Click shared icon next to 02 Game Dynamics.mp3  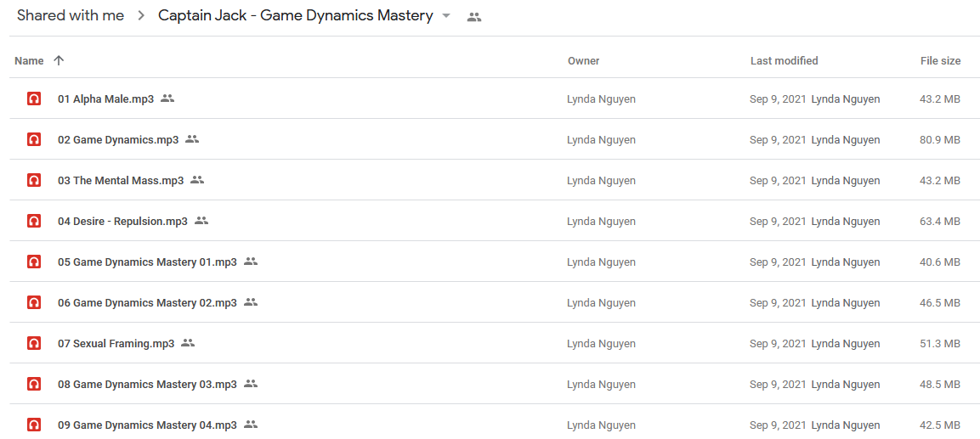[x=192, y=139]
